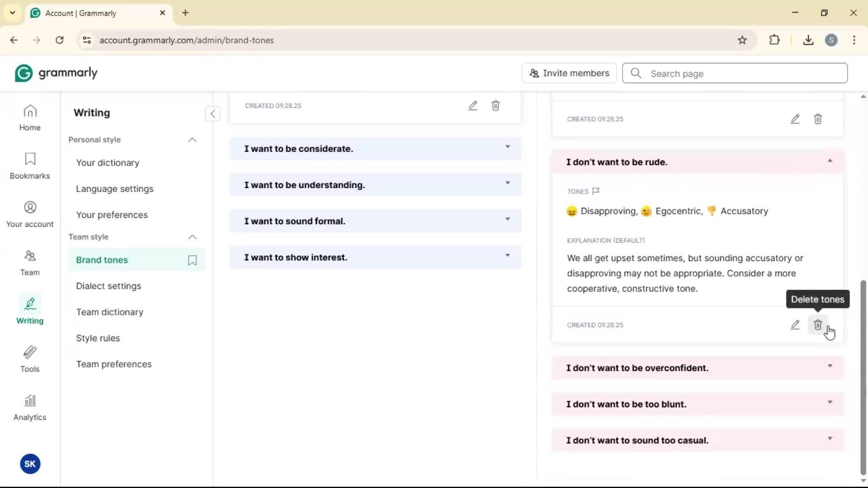The height and width of the screenshot is (488, 868).
Task: Edit the 'I don't want to be rude' tone
Action: [795, 325]
